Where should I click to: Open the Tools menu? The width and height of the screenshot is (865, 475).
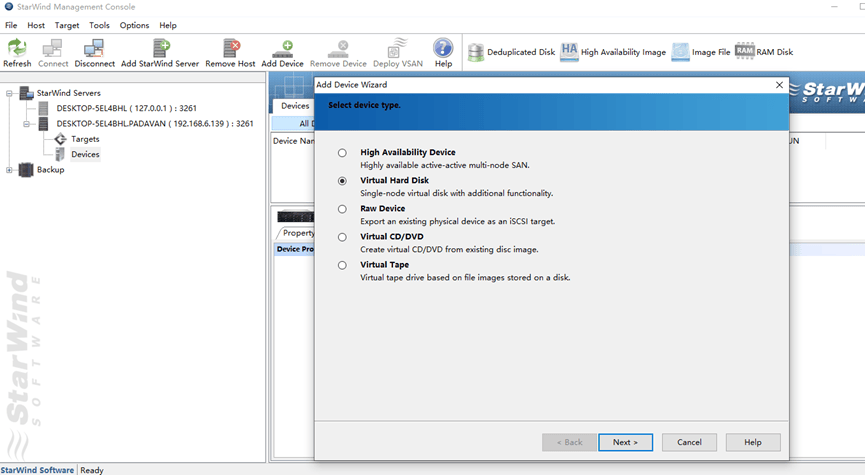coord(99,25)
